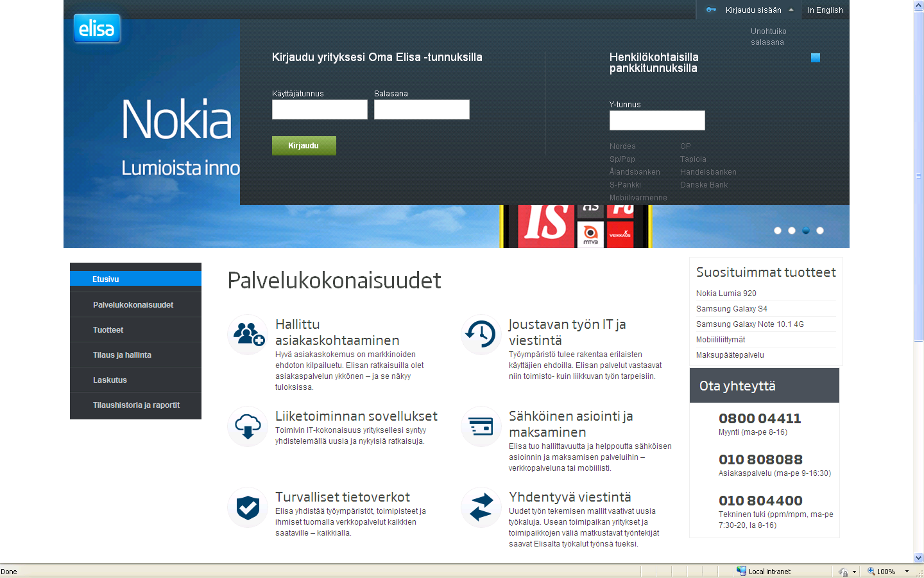Click the Joustavan työn IT clock icon
The width and height of the screenshot is (924, 578).
(481, 334)
